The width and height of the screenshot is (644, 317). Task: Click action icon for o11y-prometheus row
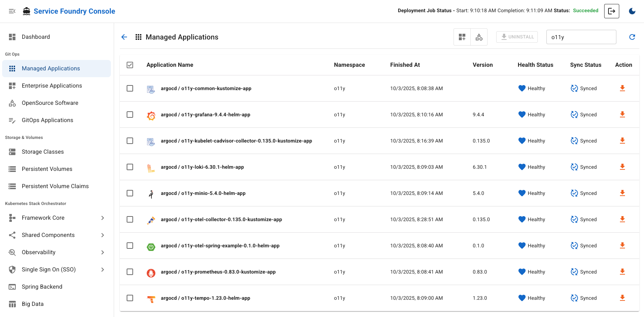pos(622,272)
